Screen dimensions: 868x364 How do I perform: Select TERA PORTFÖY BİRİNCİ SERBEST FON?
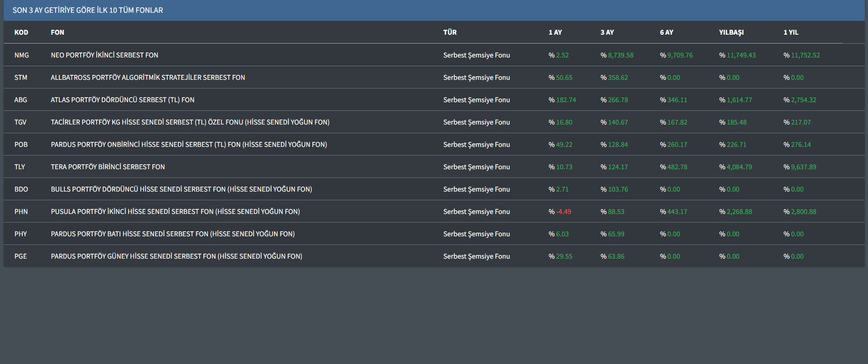(108, 167)
